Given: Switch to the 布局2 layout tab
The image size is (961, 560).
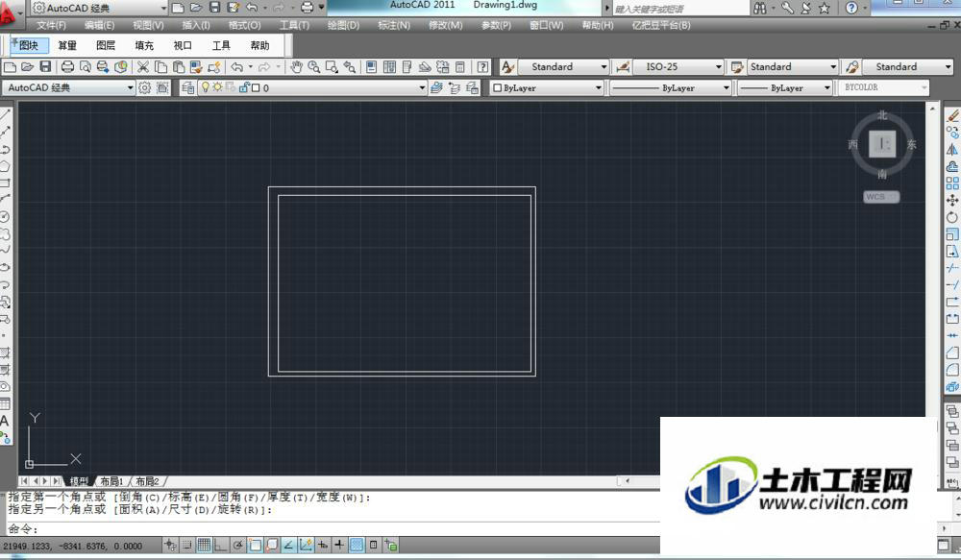Looking at the screenshot, I should pyautogui.click(x=147, y=481).
